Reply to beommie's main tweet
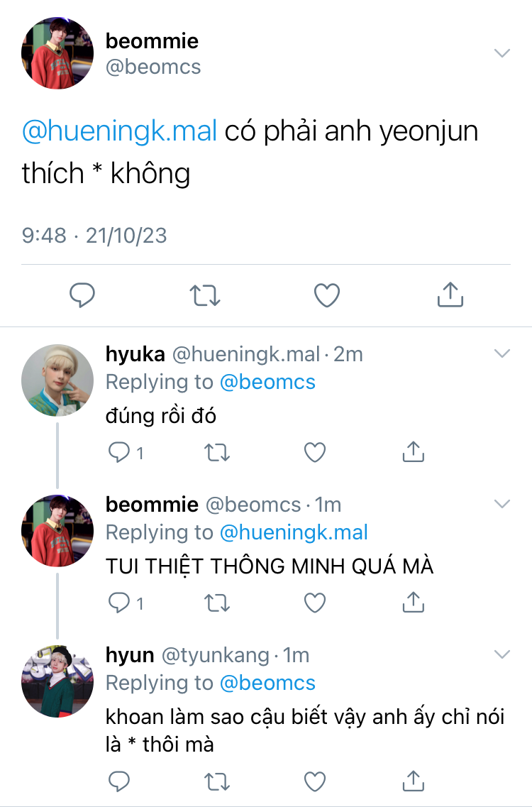Image resolution: width=532 pixels, height=807 pixels. (82, 295)
